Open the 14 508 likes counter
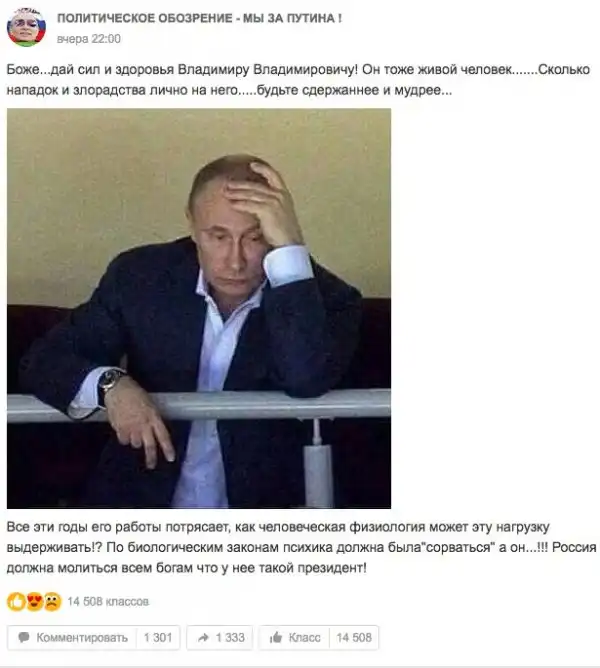The height and width of the screenshot is (668, 600). coord(354,637)
